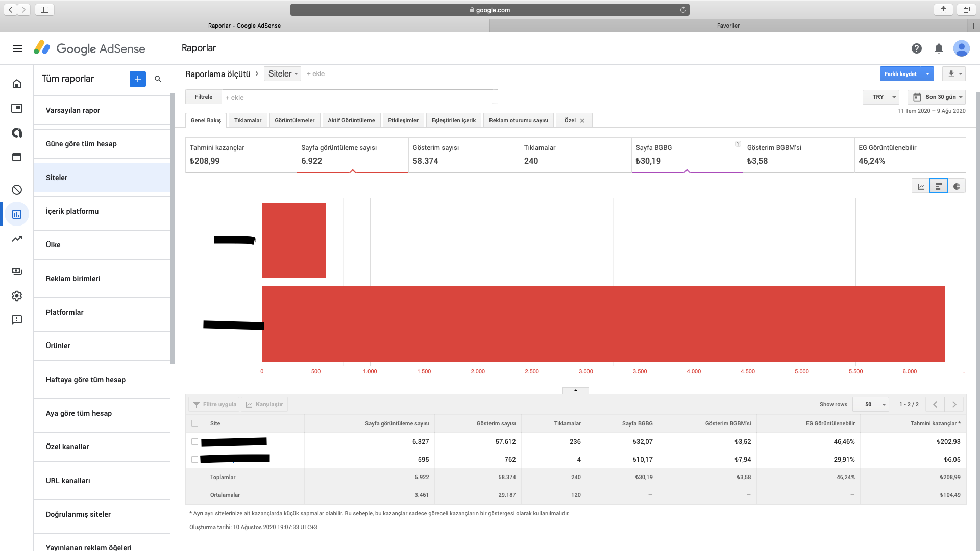
Task: Switch to the line chart view
Action: click(x=921, y=186)
